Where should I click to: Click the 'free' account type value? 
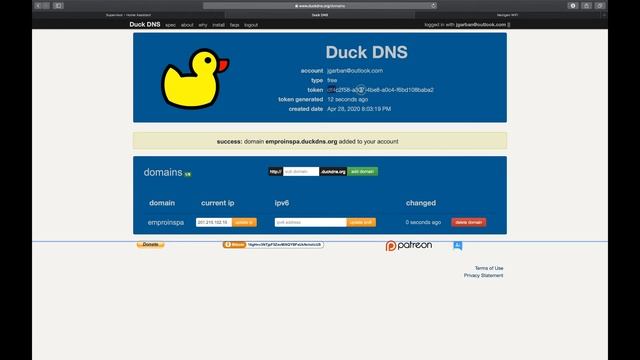tap(332, 80)
